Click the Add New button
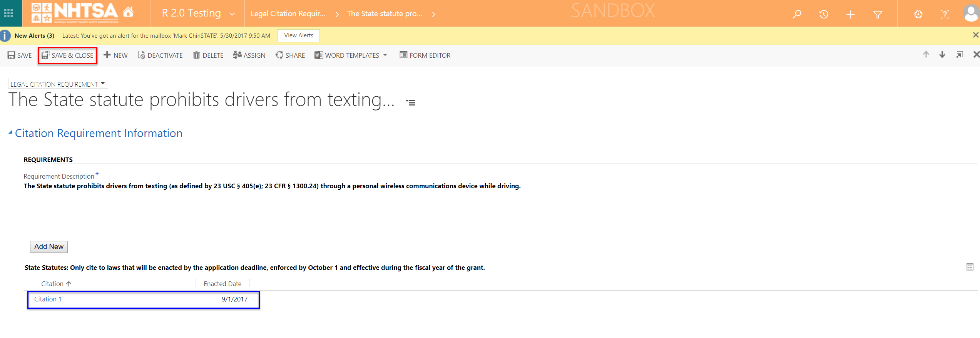The height and width of the screenshot is (338, 980). [49, 247]
